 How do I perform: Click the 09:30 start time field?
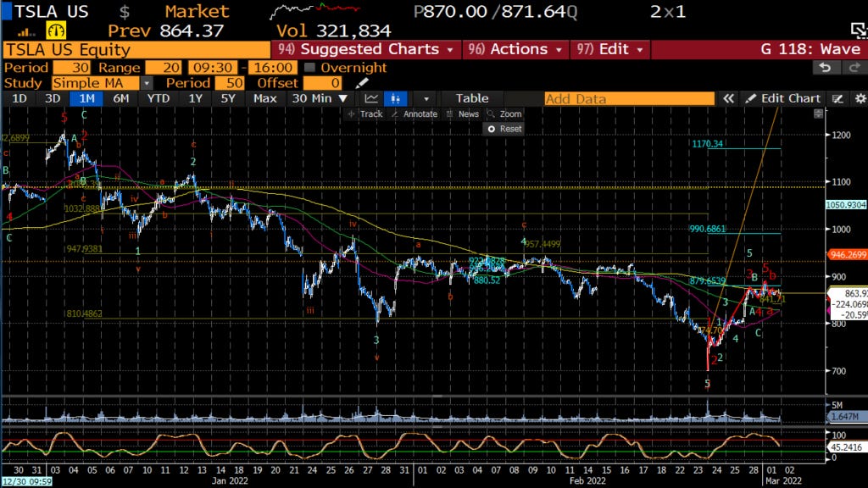[213, 68]
